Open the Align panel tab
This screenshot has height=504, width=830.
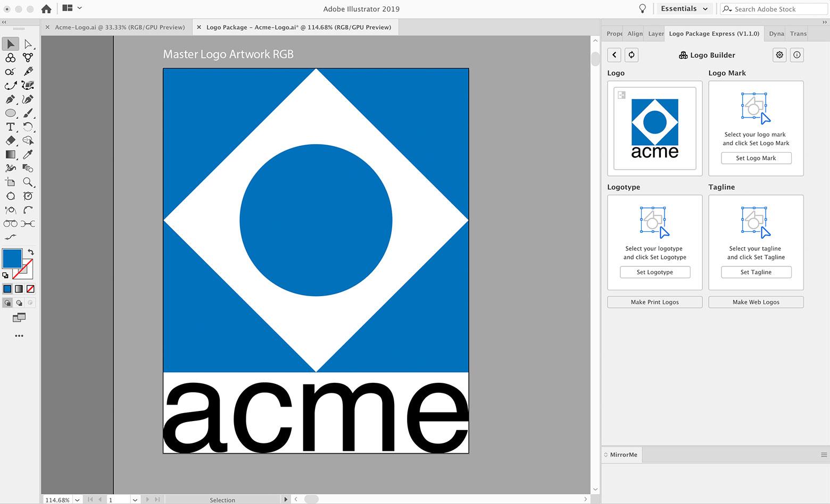[635, 33]
